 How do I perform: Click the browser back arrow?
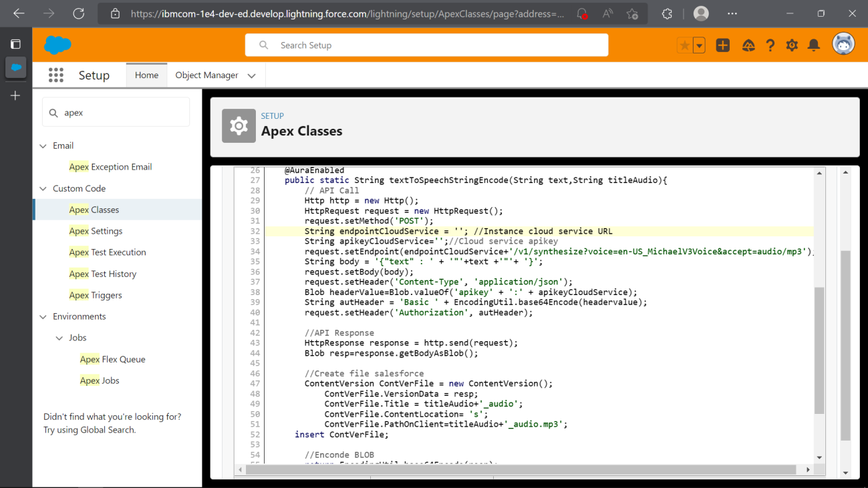click(18, 13)
